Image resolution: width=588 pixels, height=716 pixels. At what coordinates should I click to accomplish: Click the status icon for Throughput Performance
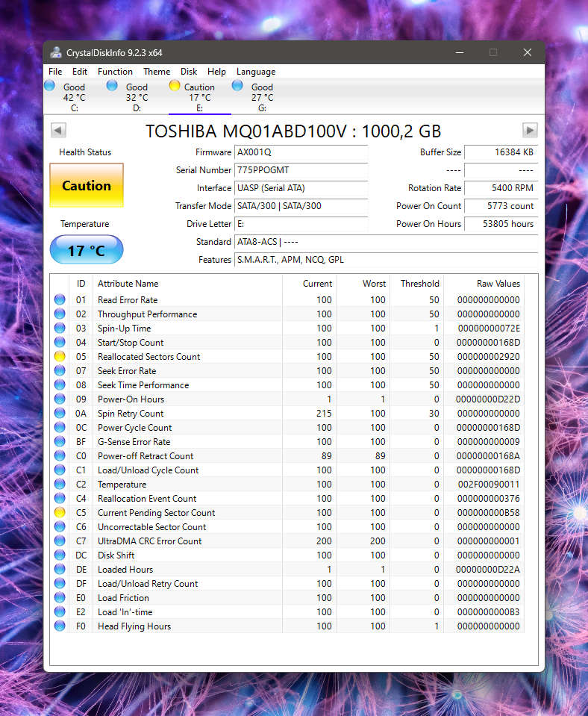point(60,314)
